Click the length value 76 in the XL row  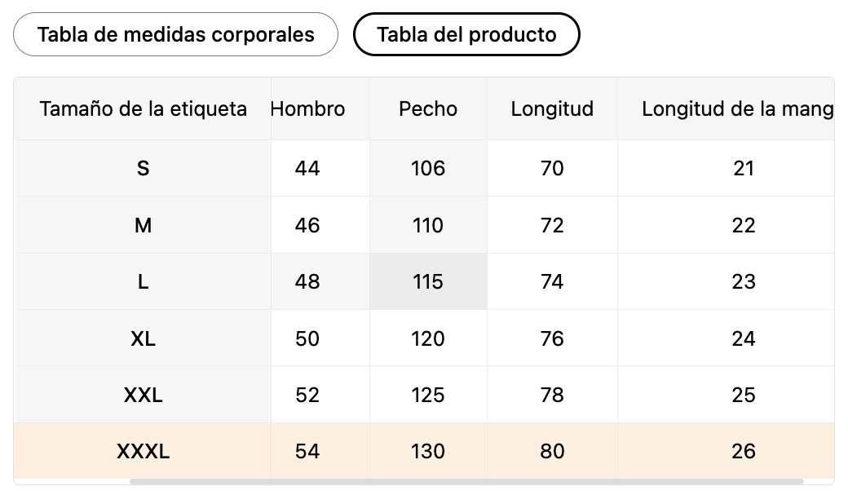[x=552, y=338]
